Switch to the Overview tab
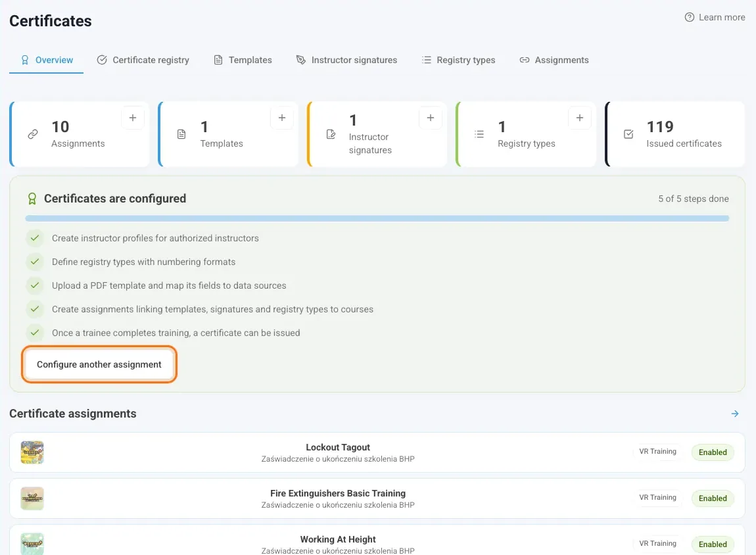This screenshot has width=756, height=555. pos(46,60)
